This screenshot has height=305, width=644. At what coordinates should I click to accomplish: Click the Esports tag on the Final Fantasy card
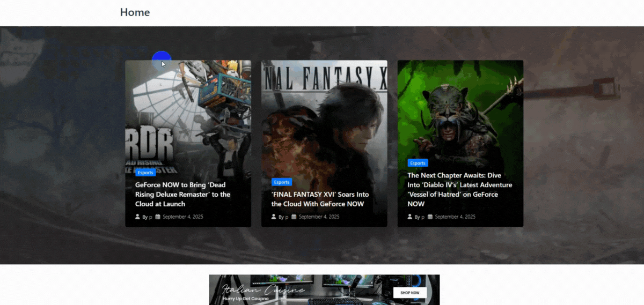click(x=282, y=182)
